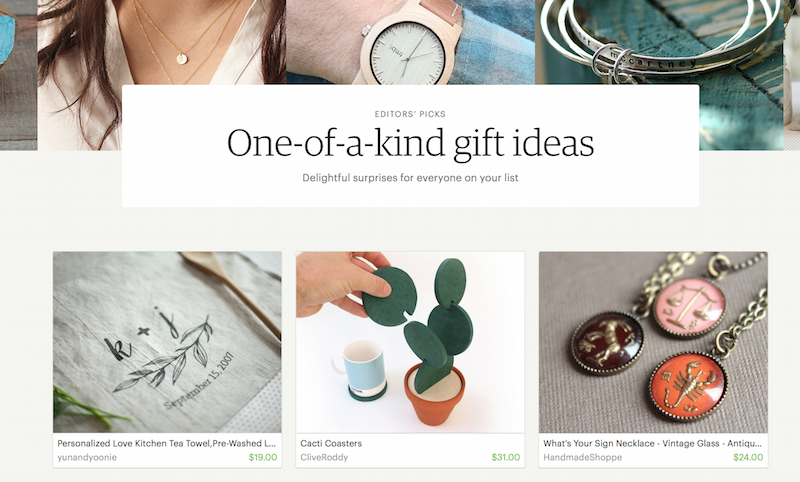The width and height of the screenshot is (800, 482).
Task: Select the wooden watch banner photo
Action: 410,42
